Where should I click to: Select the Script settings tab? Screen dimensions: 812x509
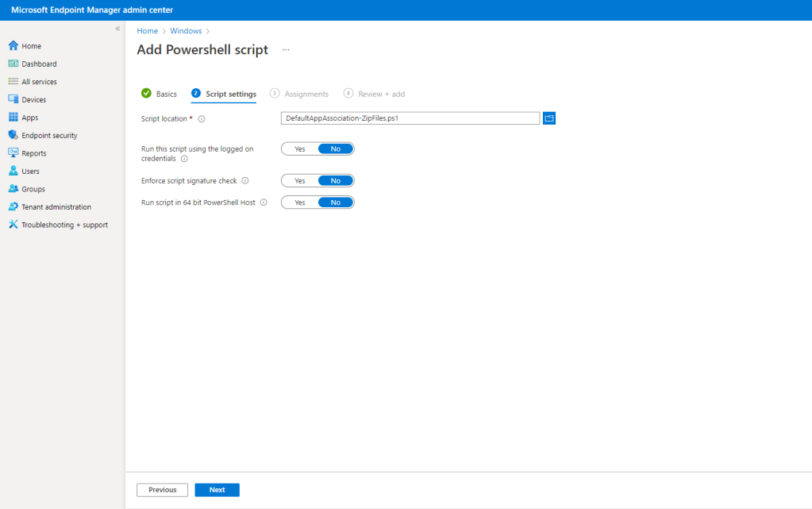(x=230, y=94)
